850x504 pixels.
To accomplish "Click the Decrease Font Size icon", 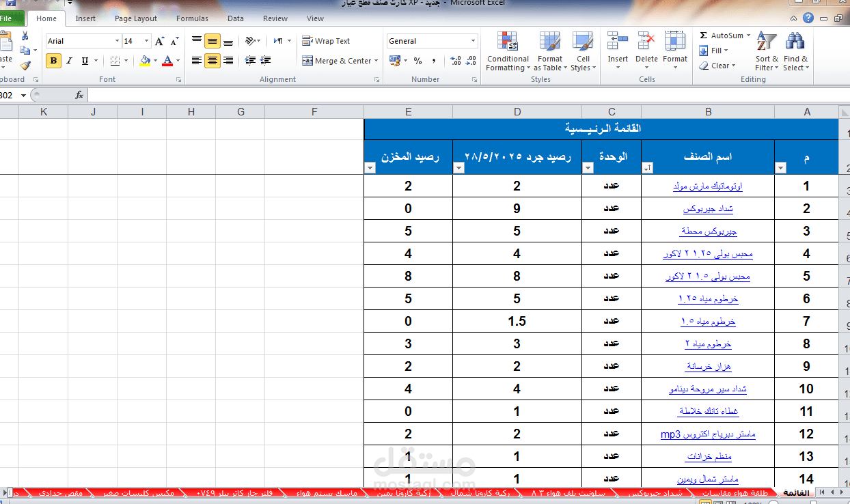I will [174, 41].
